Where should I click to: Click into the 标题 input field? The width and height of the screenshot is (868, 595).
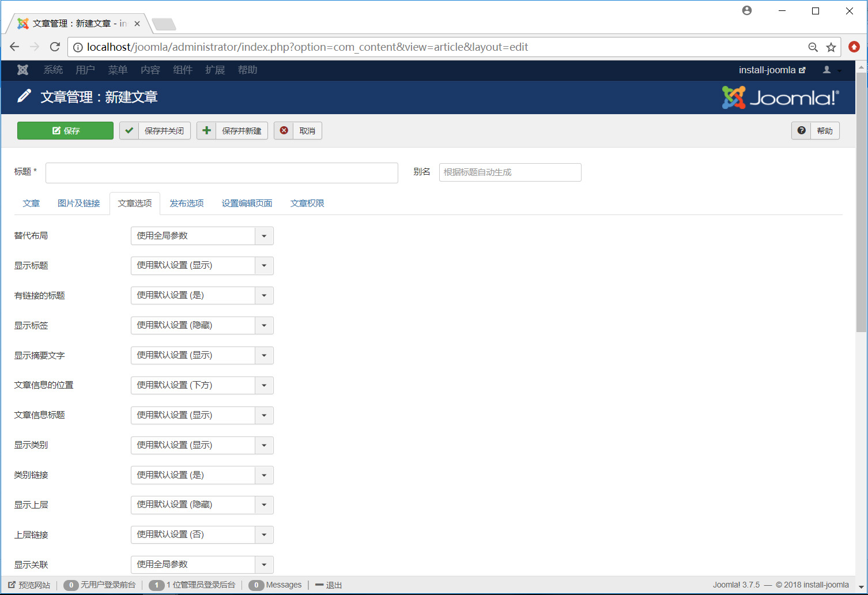click(222, 173)
